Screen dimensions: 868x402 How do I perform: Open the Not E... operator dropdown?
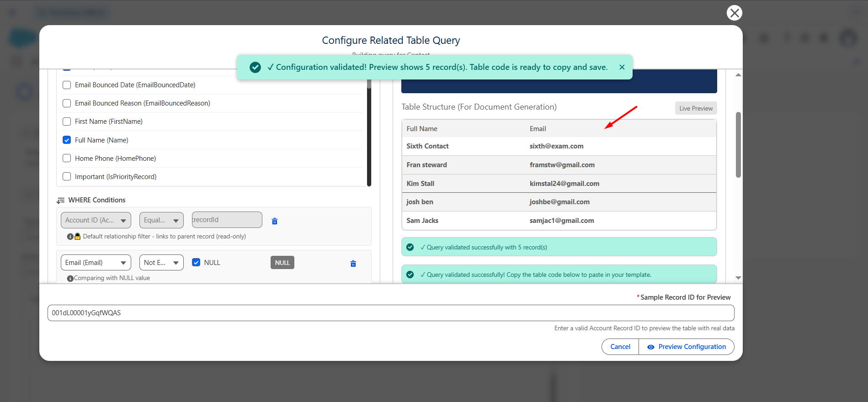pyautogui.click(x=161, y=263)
